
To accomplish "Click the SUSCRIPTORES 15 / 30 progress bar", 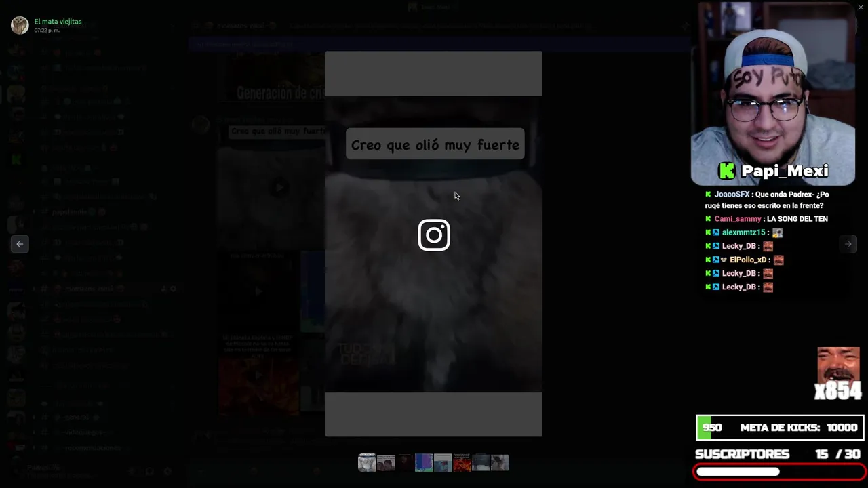I will pos(780,471).
